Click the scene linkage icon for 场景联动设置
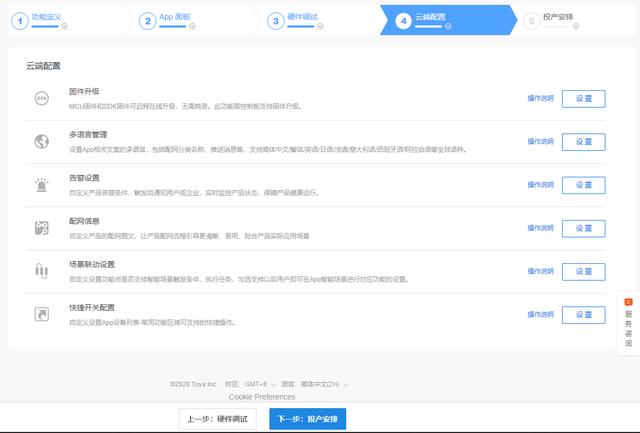Viewport: 640px width, 433px height. (42, 271)
